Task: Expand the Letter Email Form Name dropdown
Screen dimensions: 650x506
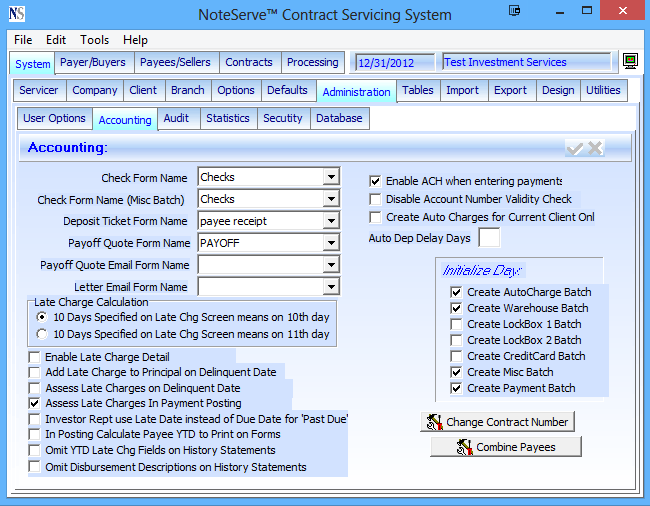Action: pos(331,287)
